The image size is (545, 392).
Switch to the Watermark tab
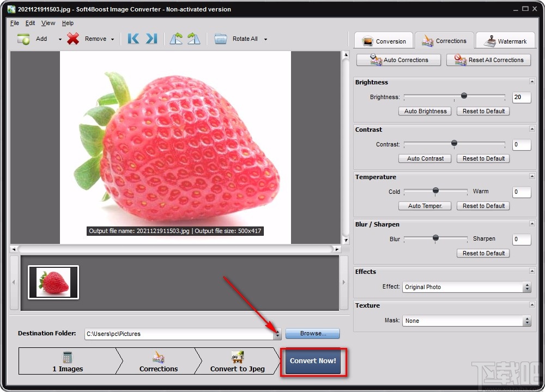[x=505, y=41]
